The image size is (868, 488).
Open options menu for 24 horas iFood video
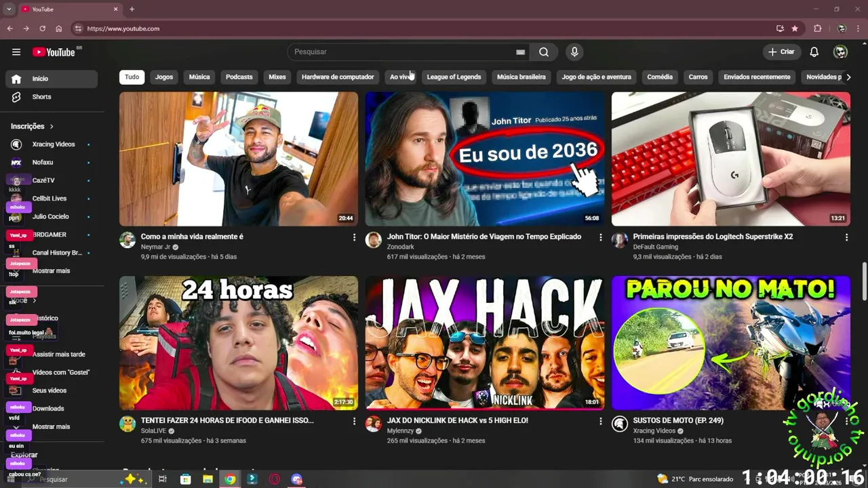pyautogui.click(x=354, y=421)
